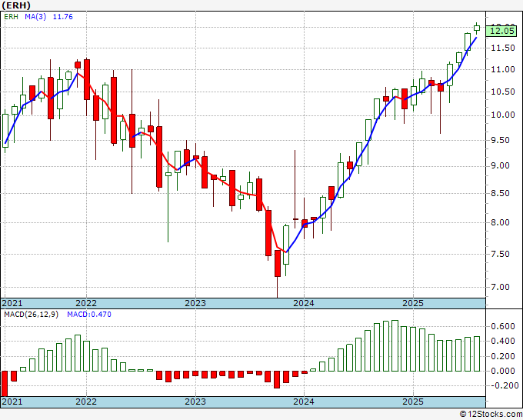Click the highlighted 12.05 current price tag
523x420 pixels.
pos(503,31)
